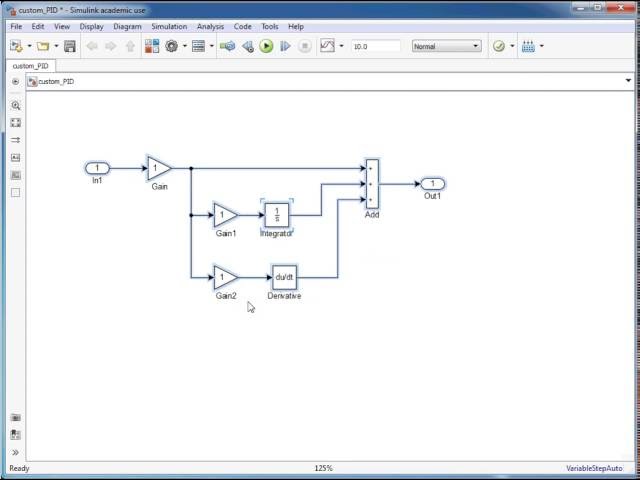This screenshot has height=480, width=640.
Task: Expand the palette with double chevron
Action: [x=16, y=452]
